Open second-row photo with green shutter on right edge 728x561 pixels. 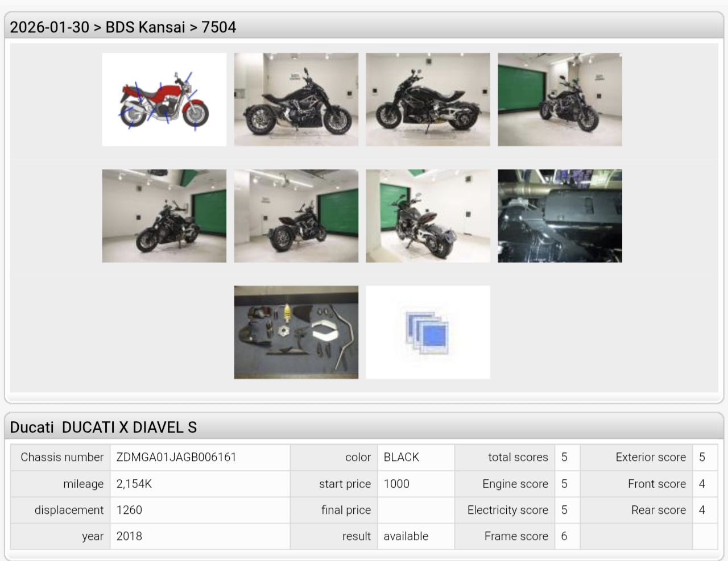point(164,216)
